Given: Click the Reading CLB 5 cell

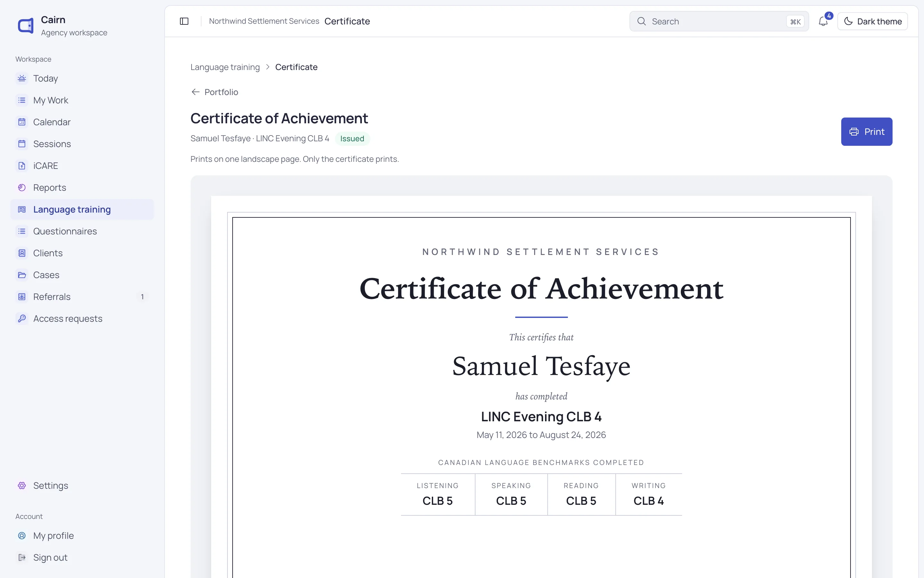Looking at the screenshot, I should click(x=581, y=494).
